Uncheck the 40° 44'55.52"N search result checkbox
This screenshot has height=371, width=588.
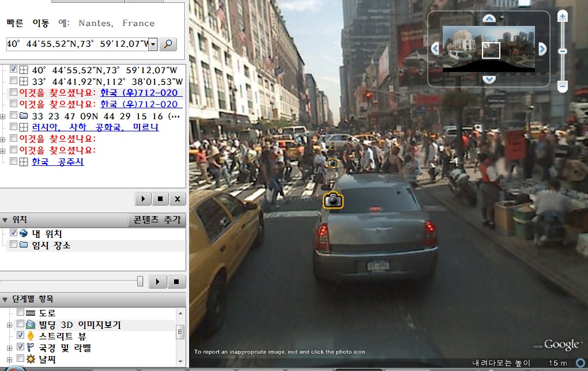13,69
